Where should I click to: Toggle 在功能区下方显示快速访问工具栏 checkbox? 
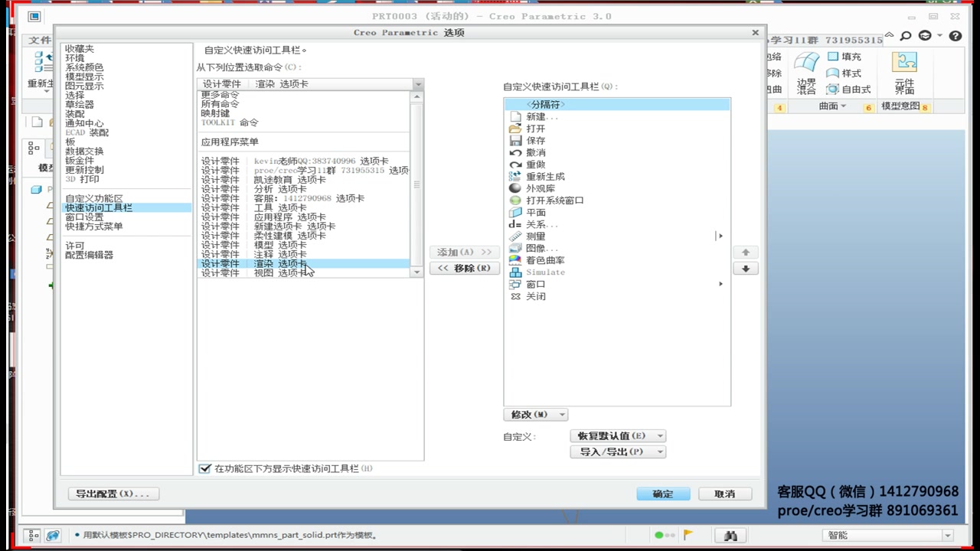point(204,468)
